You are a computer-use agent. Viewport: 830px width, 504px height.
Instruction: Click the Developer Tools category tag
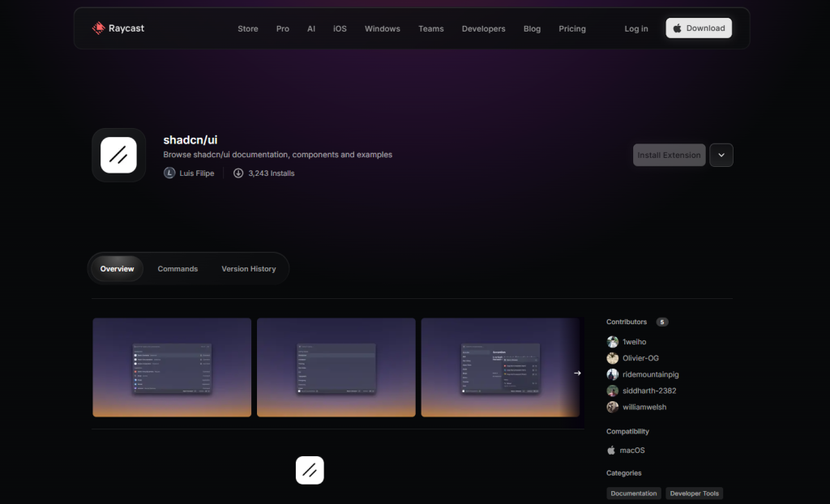click(695, 493)
